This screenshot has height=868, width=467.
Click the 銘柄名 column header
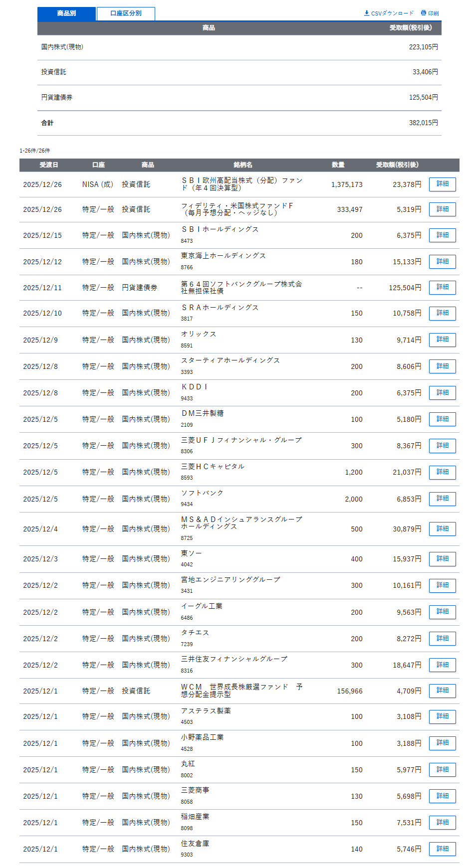243,165
